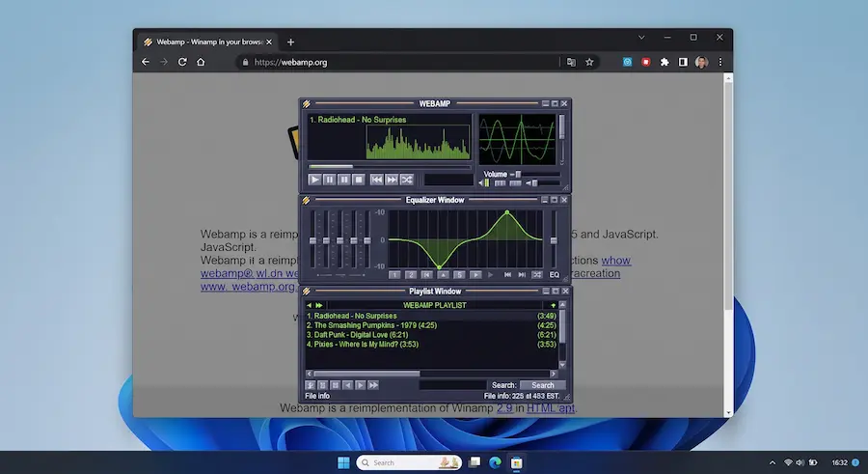The height and width of the screenshot is (474, 868).
Task: Skip to next track in WEBAMP main window
Action: click(x=392, y=180)
